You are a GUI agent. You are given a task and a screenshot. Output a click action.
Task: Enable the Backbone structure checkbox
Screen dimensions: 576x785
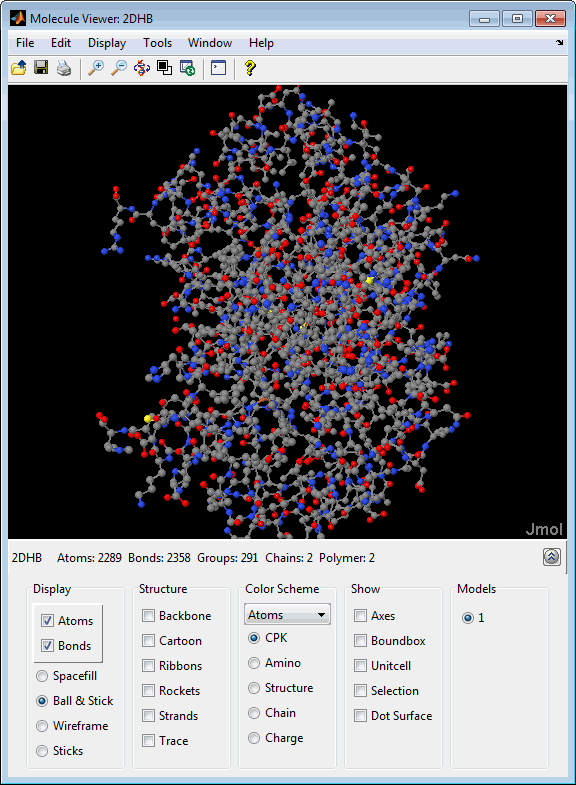(x=148, y=615)
